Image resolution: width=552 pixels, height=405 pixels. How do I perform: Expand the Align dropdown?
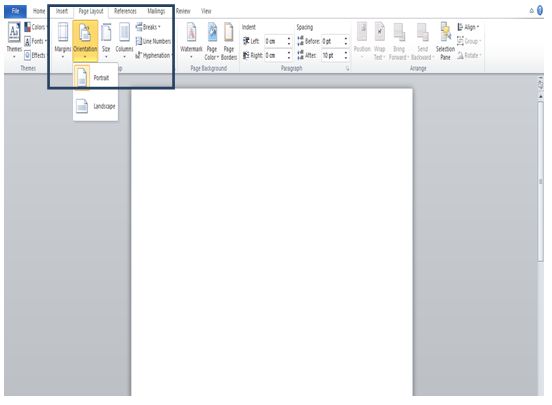469,27
